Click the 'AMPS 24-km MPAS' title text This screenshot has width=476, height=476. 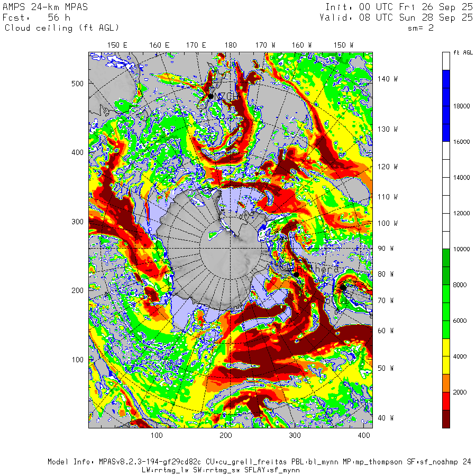coord(45,7)
